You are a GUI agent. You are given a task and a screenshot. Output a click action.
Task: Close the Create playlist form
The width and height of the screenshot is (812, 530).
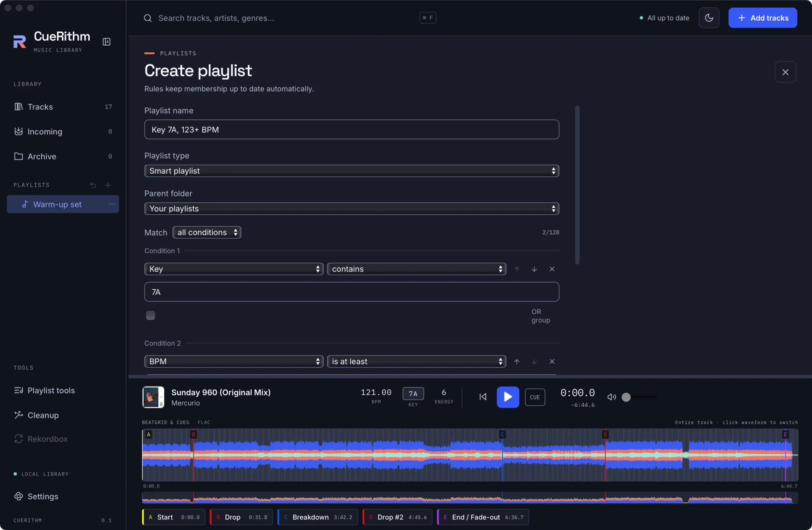(785, 72)
